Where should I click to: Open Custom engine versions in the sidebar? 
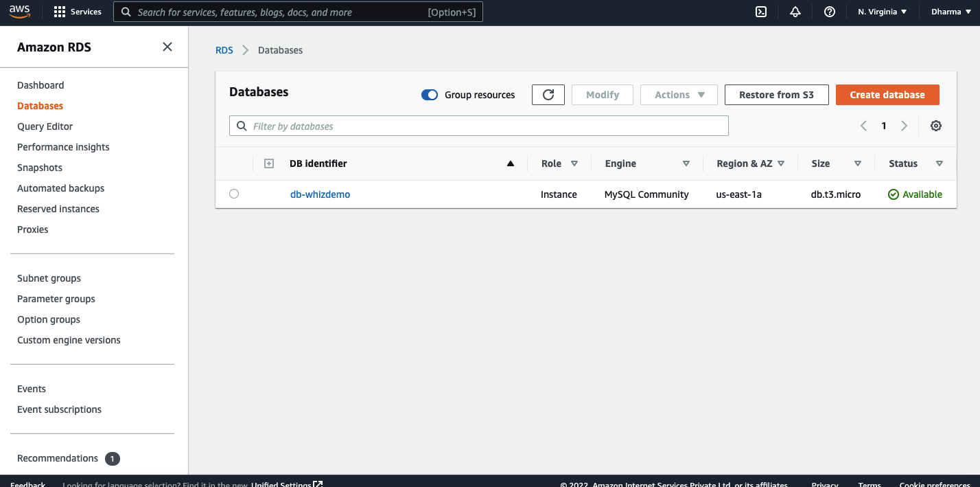(x=69, y=340)
